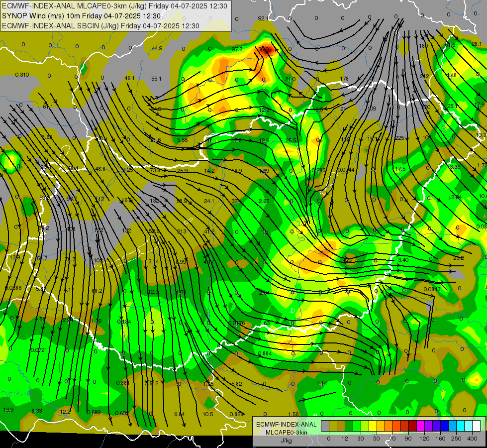Click the legend scale label 50
The image size is (487, 448).
(377, 439)
